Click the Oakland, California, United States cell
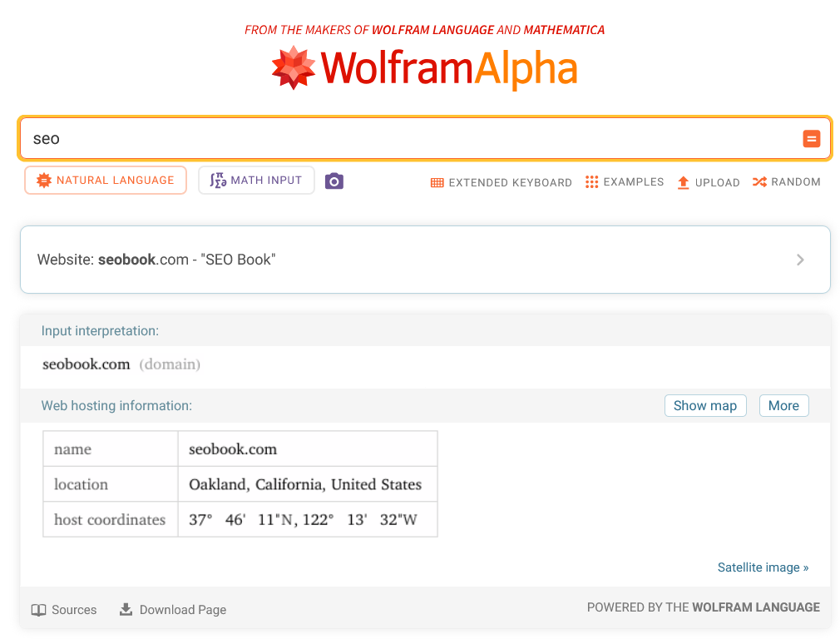The height and width of the screenshot is (639, 840). [x=308, y=484]
